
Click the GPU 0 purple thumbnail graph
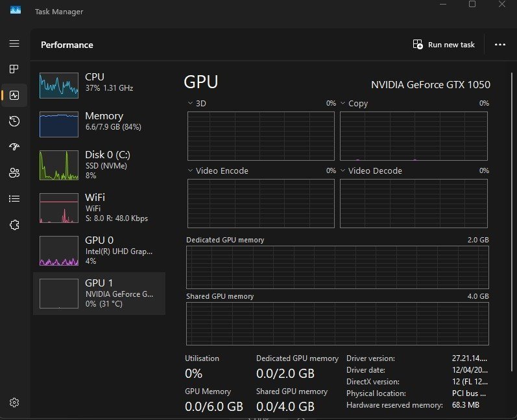pos(59,251)
